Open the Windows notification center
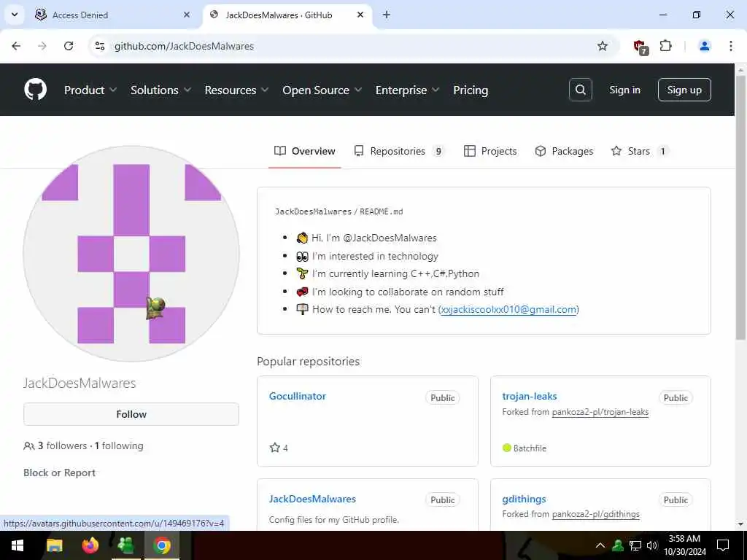The image size is (747, 560). (723, 545)
